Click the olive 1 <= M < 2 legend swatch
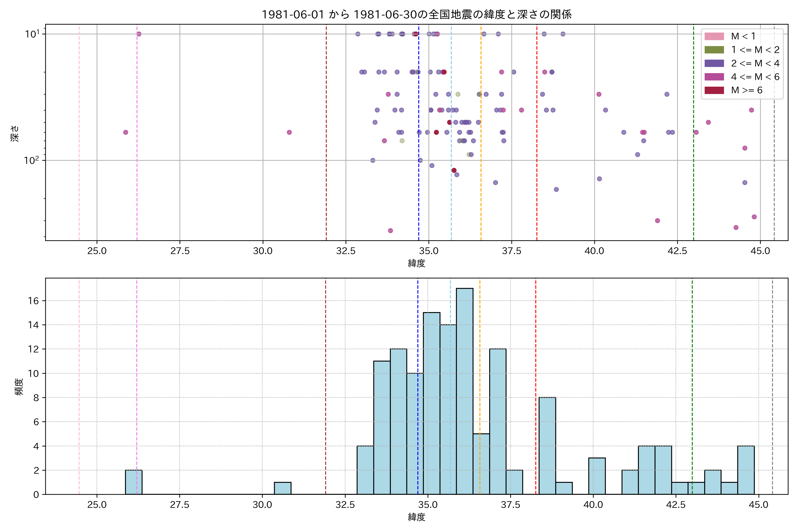The width and height of the screenshot is (798, 532). tap(714, 50)
